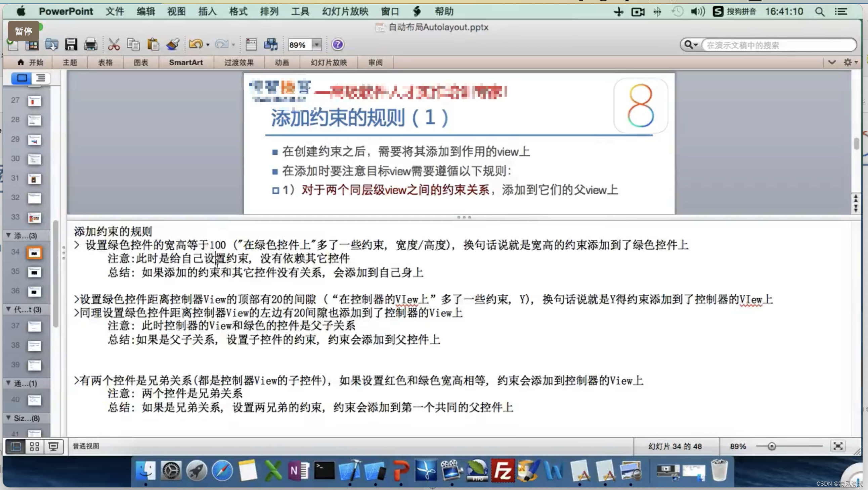Collapse the Siz...(8) slide section

(x=9, y=418)
